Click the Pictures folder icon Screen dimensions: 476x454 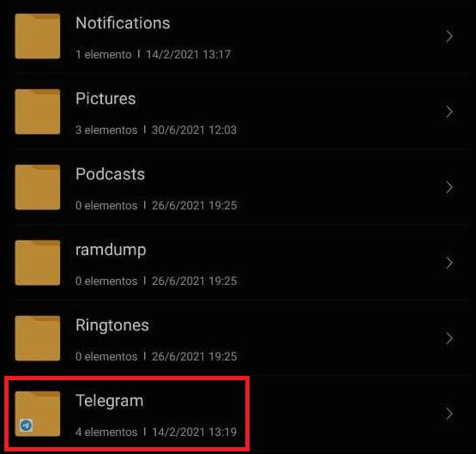click(38, 112)
